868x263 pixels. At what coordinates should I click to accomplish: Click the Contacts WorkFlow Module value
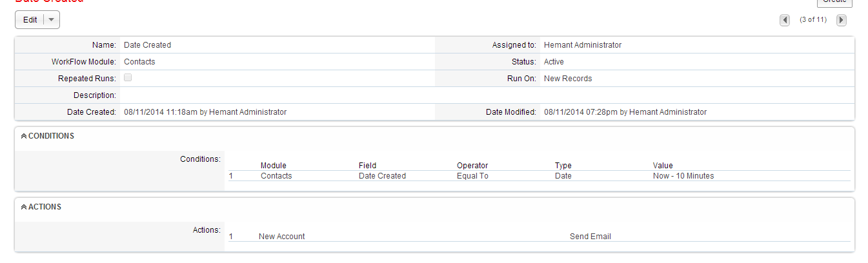[139, 62]
